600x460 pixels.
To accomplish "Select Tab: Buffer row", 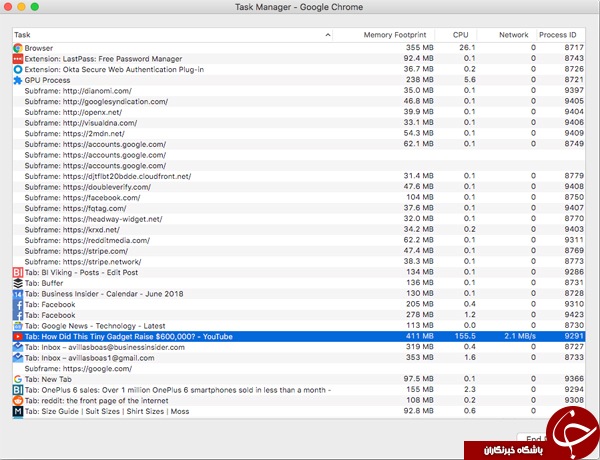I will [298, 283].
